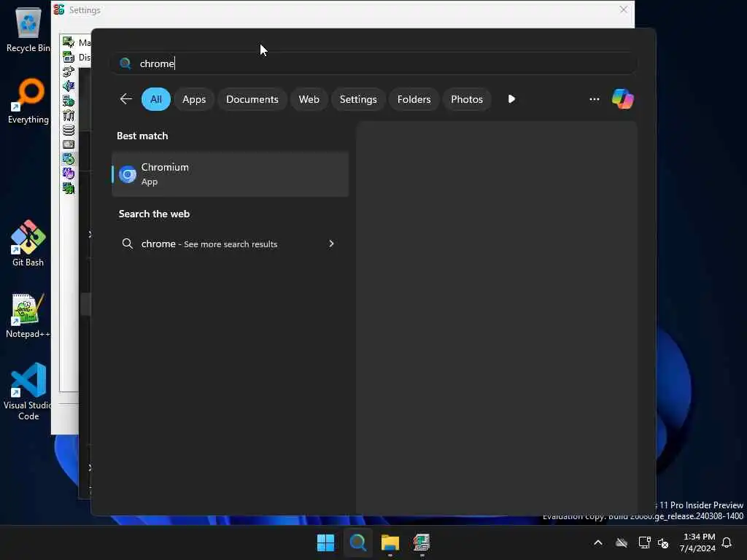The image size is (747, 560).
Task: Switch to the Folders filter
Action: pos(414,99)
